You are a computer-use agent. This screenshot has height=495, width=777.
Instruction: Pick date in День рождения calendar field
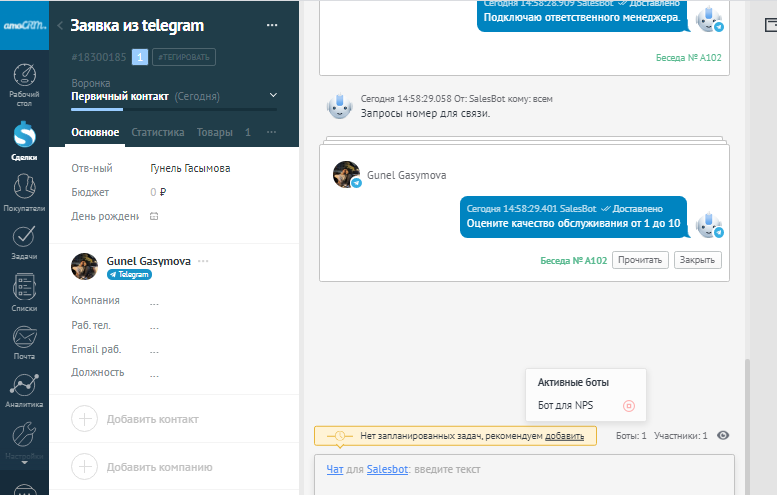(x=154, y=216)
